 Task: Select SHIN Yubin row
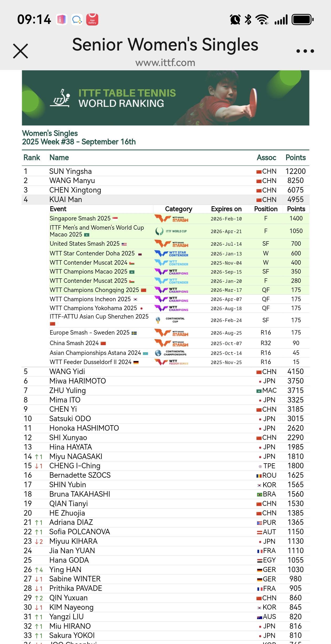[x=165, y=485]
